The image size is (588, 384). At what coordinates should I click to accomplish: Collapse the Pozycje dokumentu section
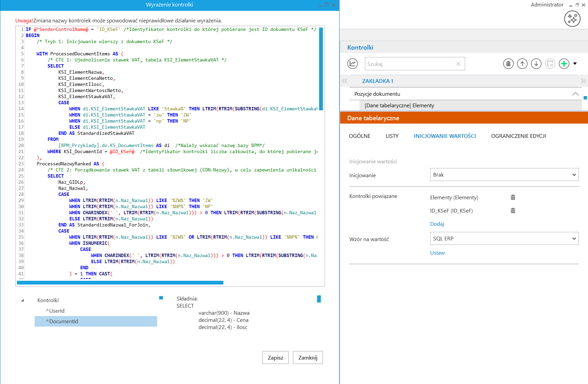tap(575, 94)
